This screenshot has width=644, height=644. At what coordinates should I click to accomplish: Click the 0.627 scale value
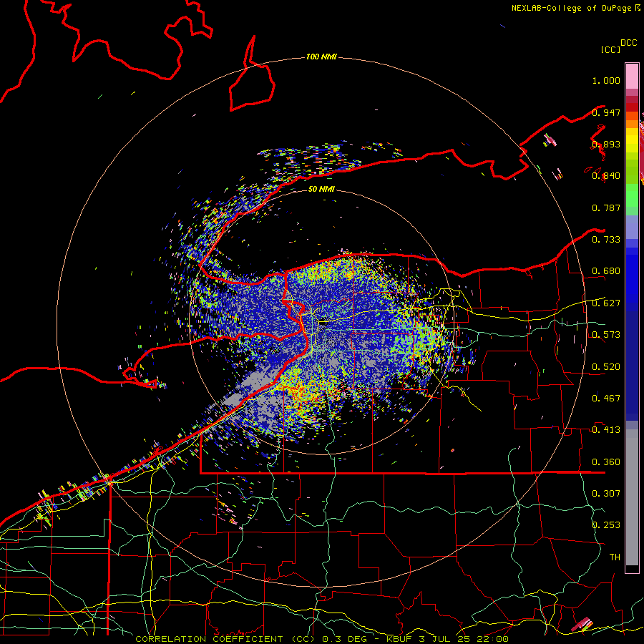(606, 303)
